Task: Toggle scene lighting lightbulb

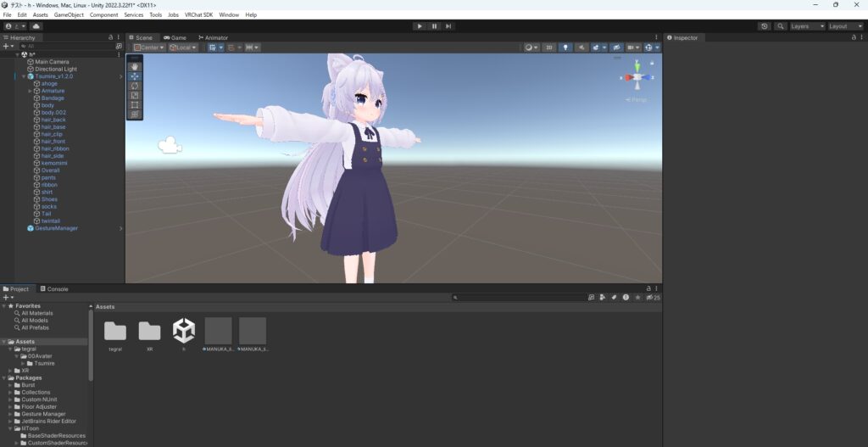Action: 565,47
